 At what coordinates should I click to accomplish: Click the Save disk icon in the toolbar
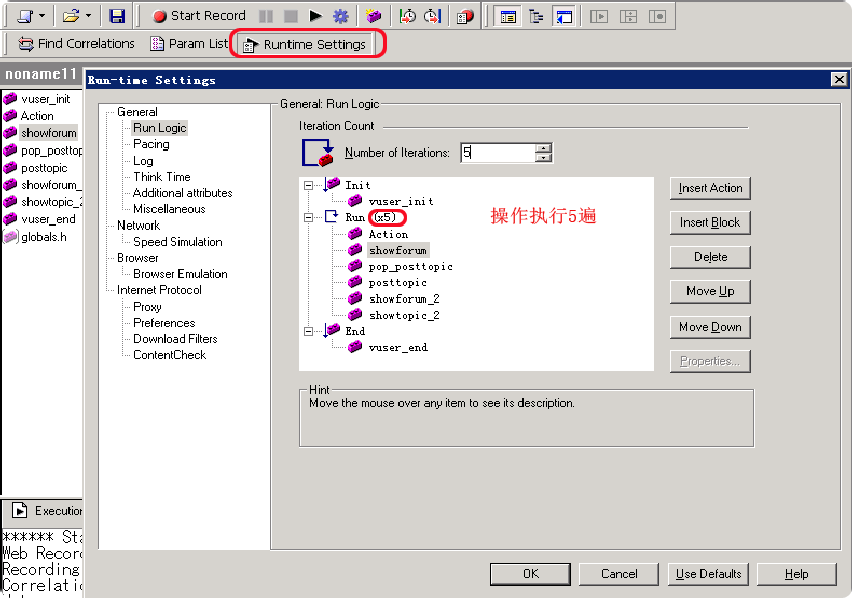pos(117,16)
